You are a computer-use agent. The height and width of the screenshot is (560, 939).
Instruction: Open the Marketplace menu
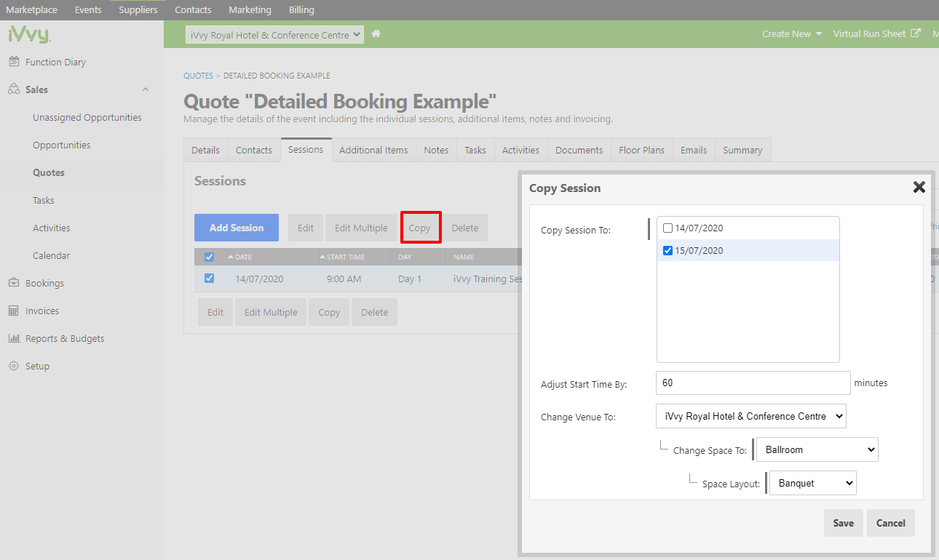pos(32,10)
